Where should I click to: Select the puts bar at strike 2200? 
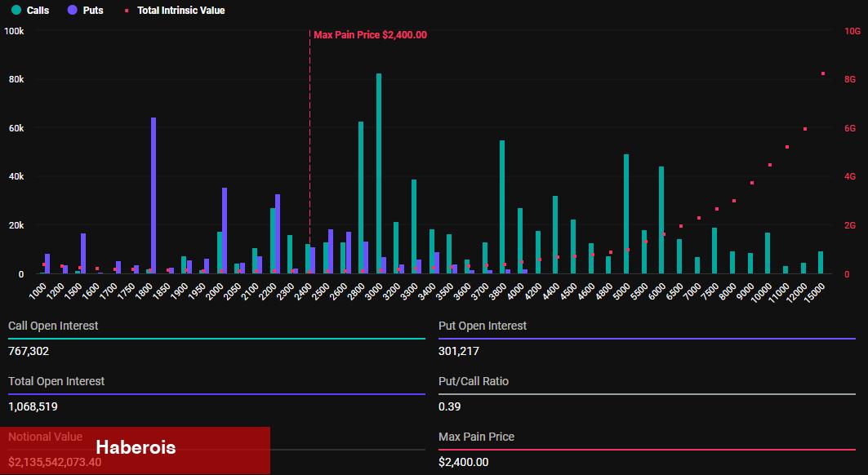(x=278, y=234)
